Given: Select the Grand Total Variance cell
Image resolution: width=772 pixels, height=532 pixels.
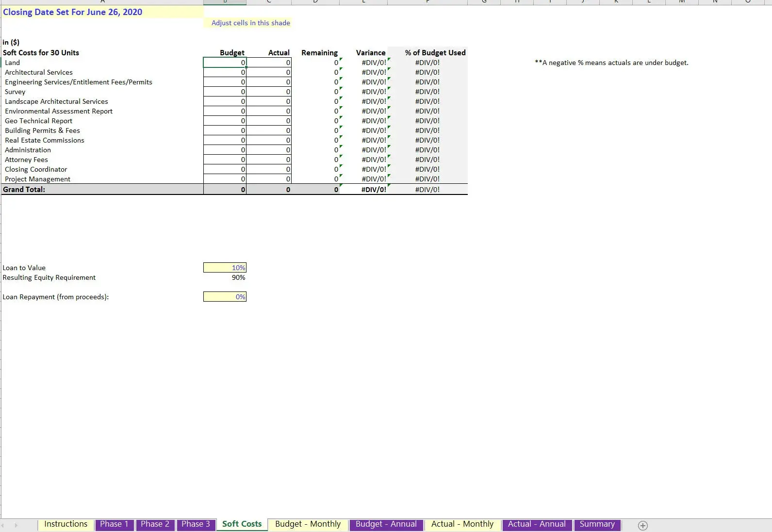Looking at the screenshot, I should [x=364, y=190].
